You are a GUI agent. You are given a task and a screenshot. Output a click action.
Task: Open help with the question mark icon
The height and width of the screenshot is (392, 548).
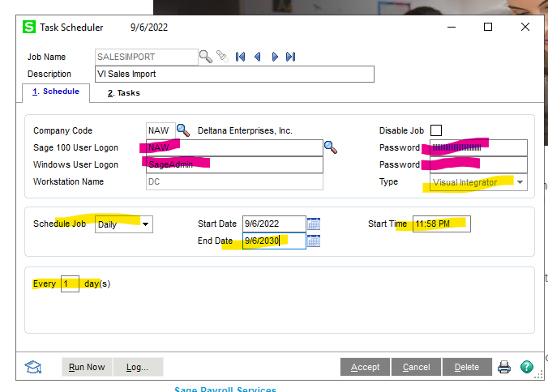[x=526, y=367]
